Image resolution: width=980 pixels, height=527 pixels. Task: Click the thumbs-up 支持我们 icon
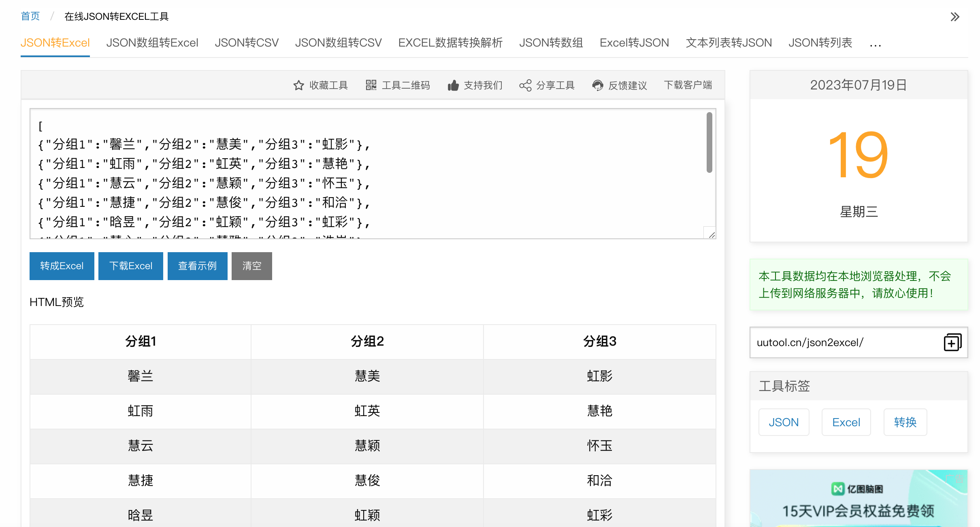(453, 85)
